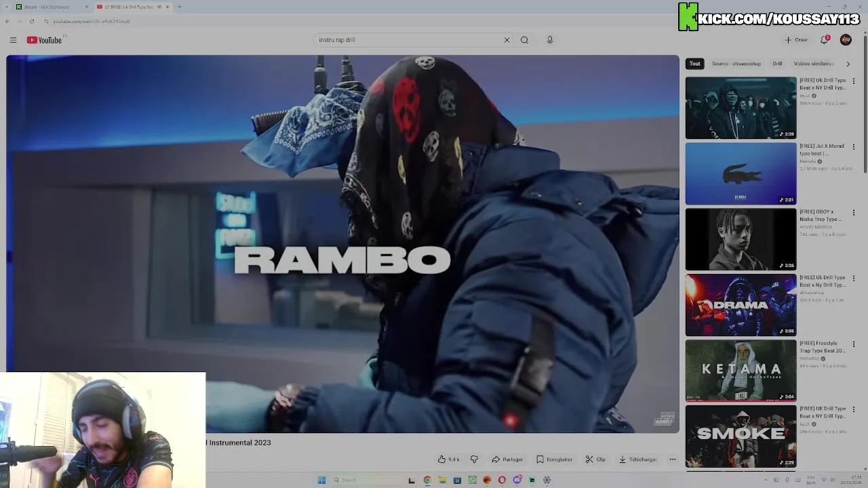Screen dimensions: 868x488
Task: Open the crocodile Jul X Morad thumbnail
Action: pos(741,174)
